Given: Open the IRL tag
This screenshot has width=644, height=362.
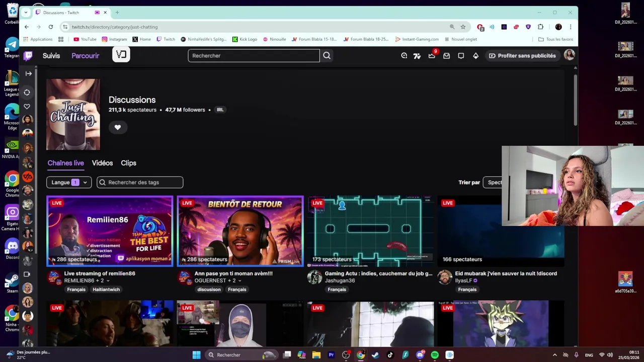Looking at the screenshot, I should point(220,110).
